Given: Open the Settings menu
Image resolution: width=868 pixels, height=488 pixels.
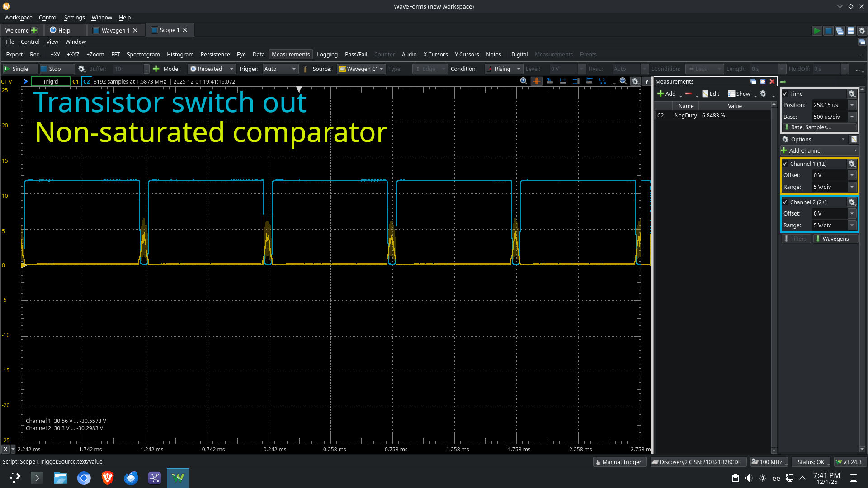Looking at the screenshot, I should click(x=74, y=17).
